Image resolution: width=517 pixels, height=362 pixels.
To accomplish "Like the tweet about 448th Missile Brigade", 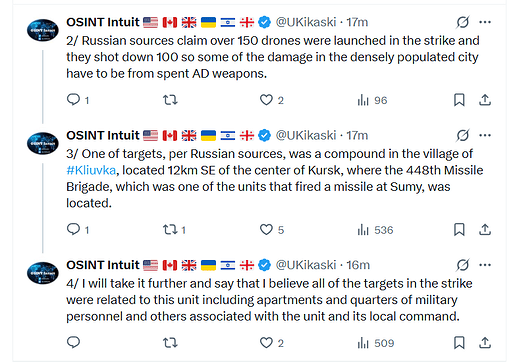I will 266,229.
